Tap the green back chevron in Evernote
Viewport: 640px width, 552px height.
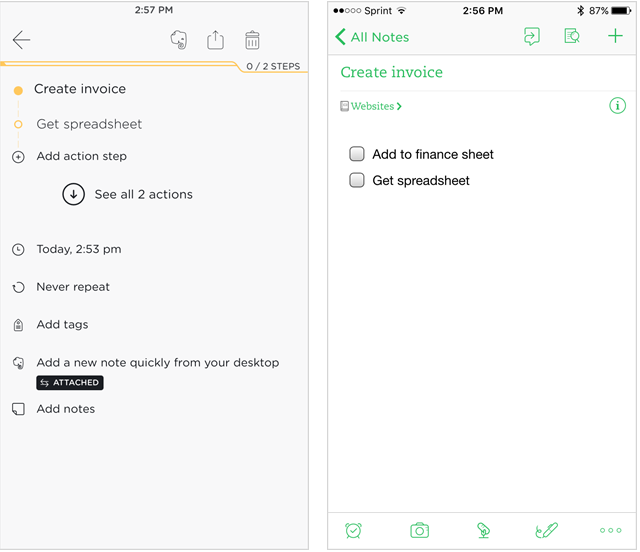click(x=340, y=37)
